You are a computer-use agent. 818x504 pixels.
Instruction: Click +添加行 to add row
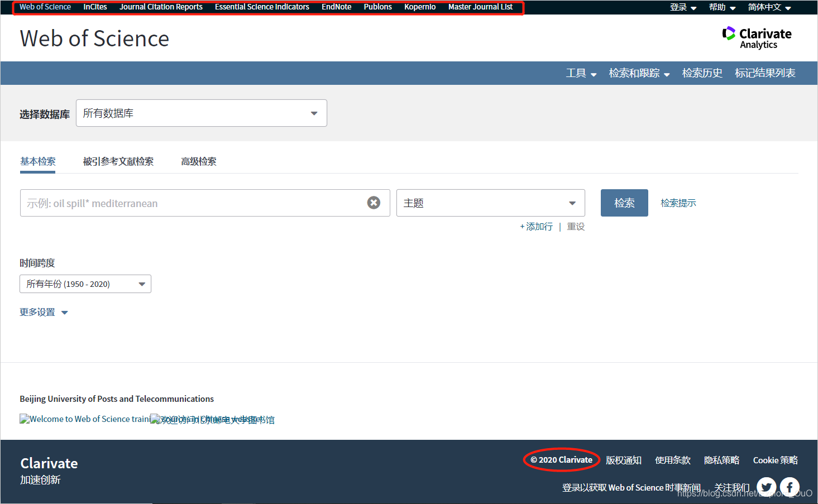[x=537, y=226]
